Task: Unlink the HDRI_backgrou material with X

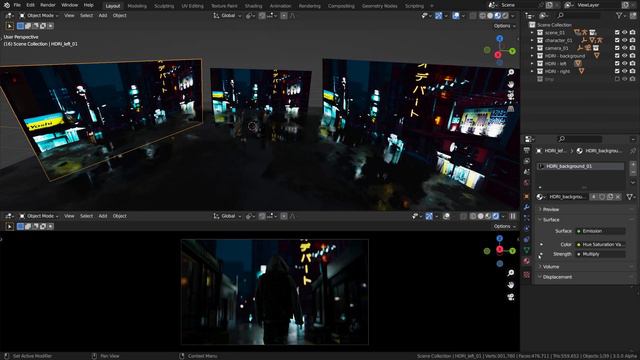Action: (618, 197)
